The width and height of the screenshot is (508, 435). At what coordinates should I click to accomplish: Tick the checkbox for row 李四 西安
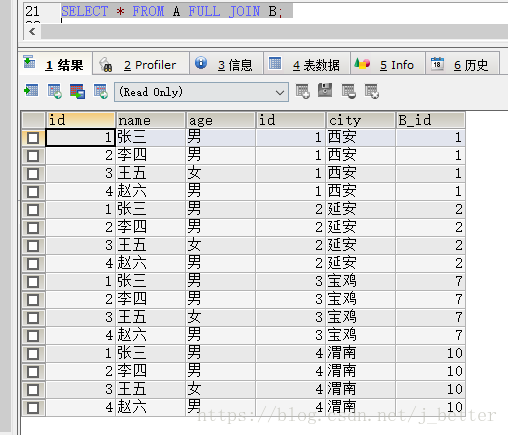point(33,156)
